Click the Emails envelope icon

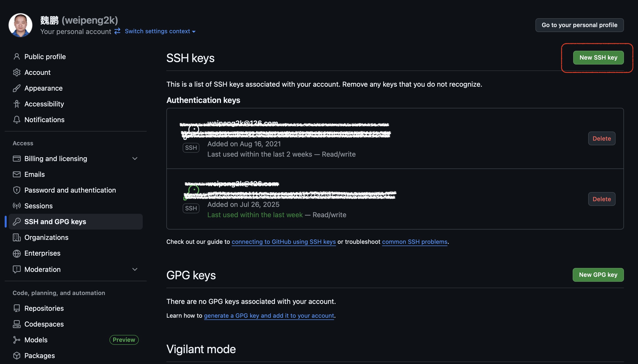coord(17,175)
